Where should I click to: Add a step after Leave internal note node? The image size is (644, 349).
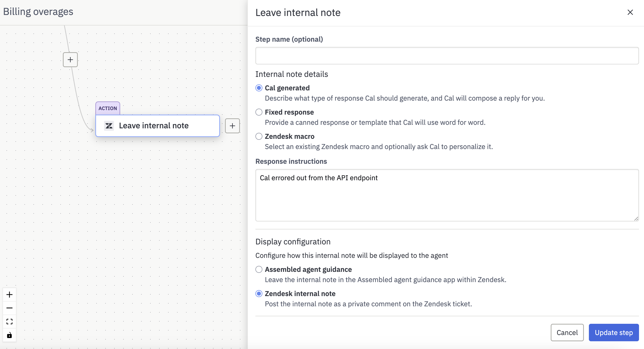tap(232, 126)
